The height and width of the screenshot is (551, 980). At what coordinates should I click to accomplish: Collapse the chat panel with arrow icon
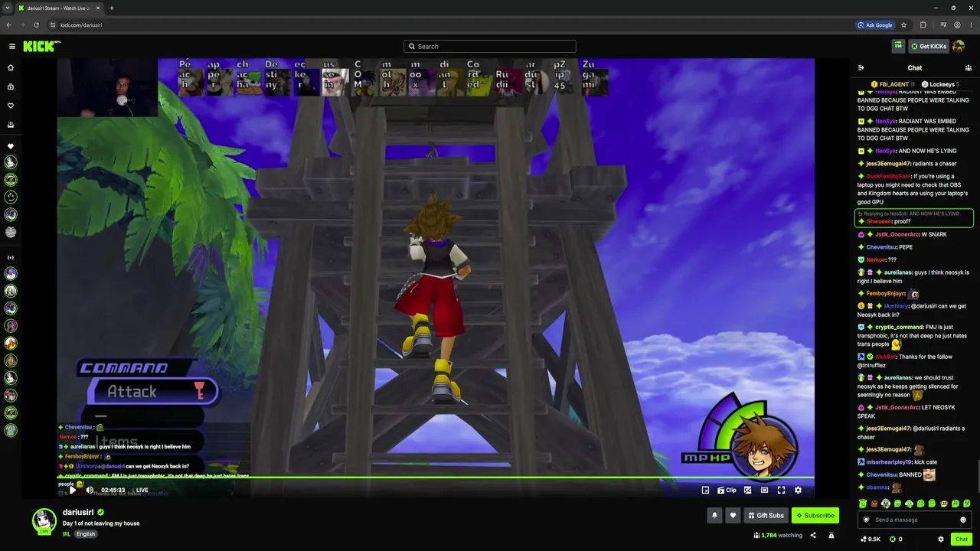click(x=861, y=68)
